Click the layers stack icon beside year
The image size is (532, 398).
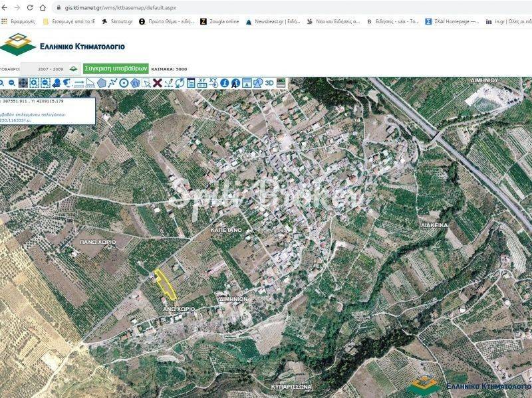point(73,68)
